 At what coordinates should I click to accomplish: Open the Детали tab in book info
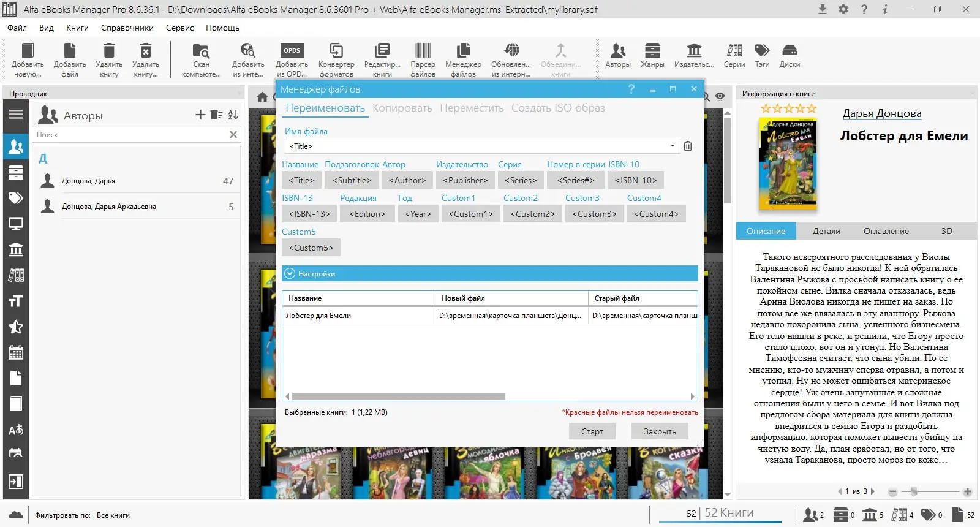coord(826,231)
